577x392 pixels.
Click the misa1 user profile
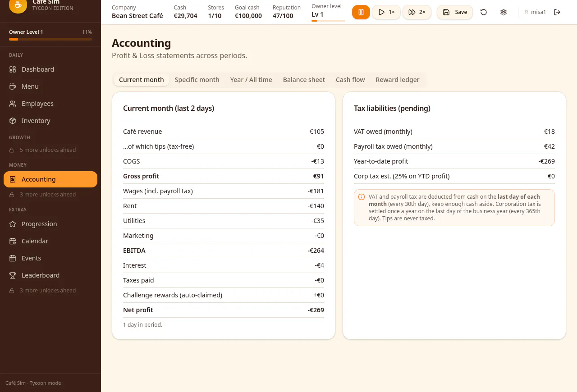click(x=535, y=12)
